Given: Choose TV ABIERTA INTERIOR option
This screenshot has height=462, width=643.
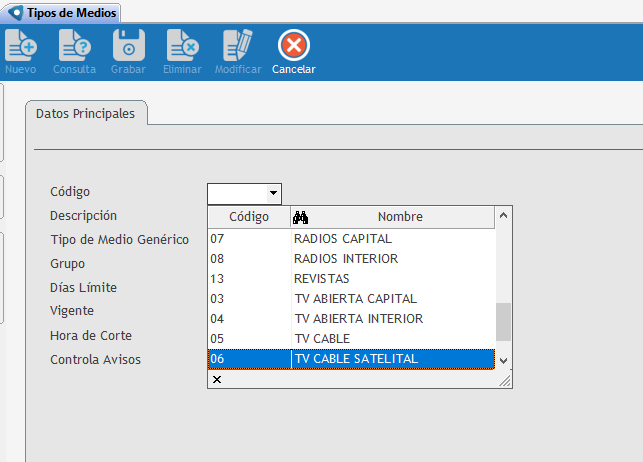Looking at the screenshot, I should click(358, 319).
